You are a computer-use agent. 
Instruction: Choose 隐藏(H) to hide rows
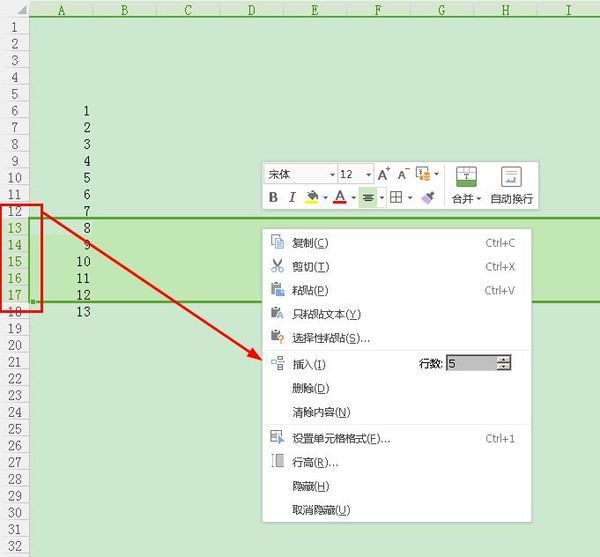(397, 486)
